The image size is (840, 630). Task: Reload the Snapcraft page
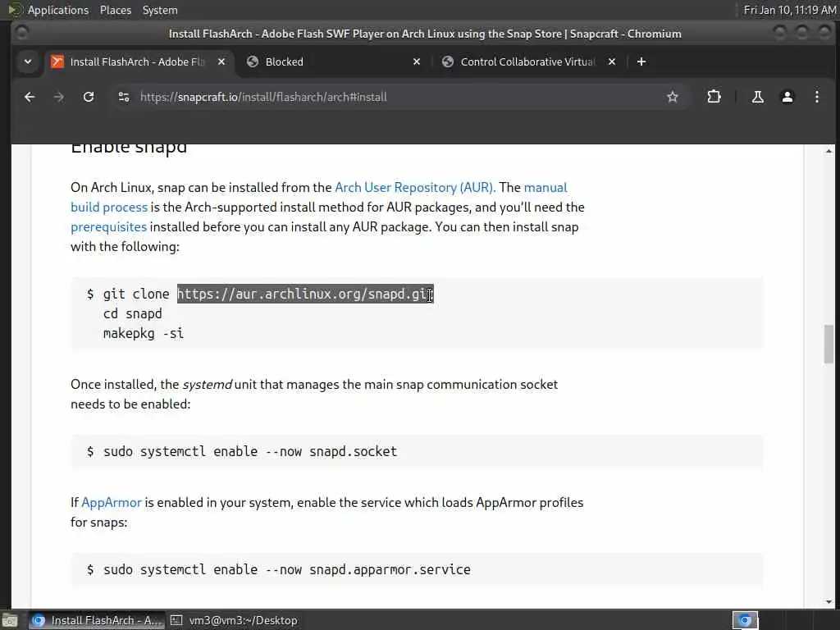[89, 97]
